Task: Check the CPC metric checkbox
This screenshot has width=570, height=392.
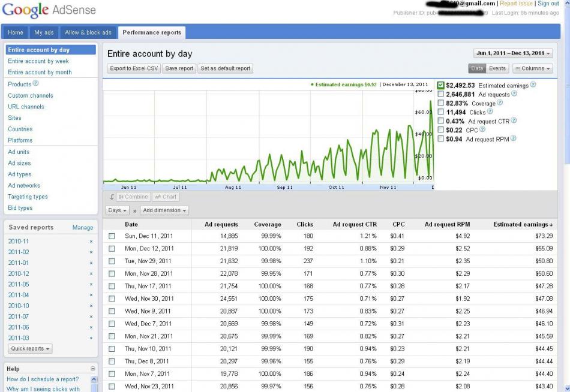Action: 440,129
